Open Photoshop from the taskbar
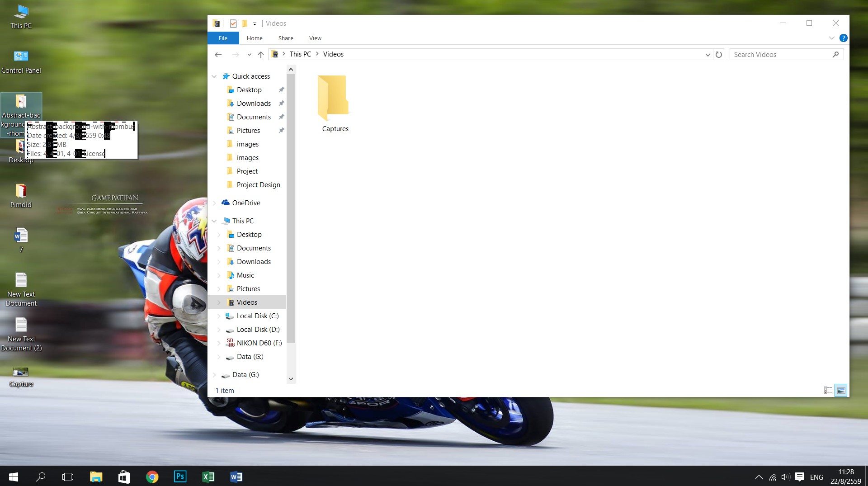This screenshot has width=868, height=486. (180, 477)
